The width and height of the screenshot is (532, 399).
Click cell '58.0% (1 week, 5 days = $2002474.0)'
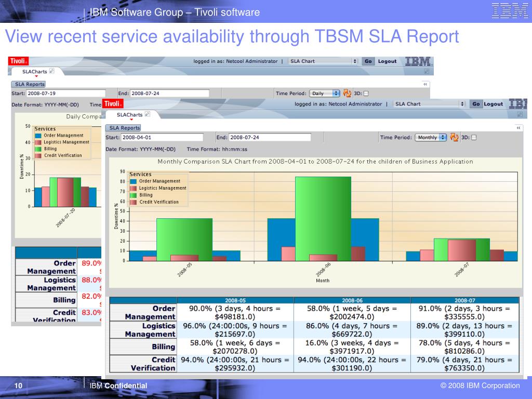(x=352, y=312)
